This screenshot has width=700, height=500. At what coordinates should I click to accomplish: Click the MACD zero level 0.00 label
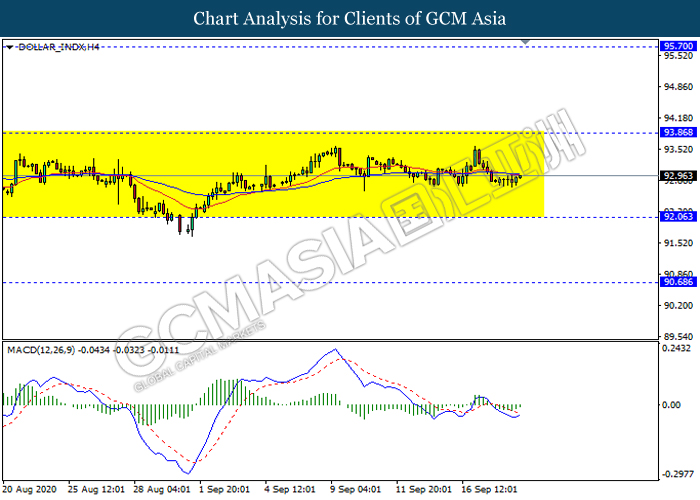(672, 405)
